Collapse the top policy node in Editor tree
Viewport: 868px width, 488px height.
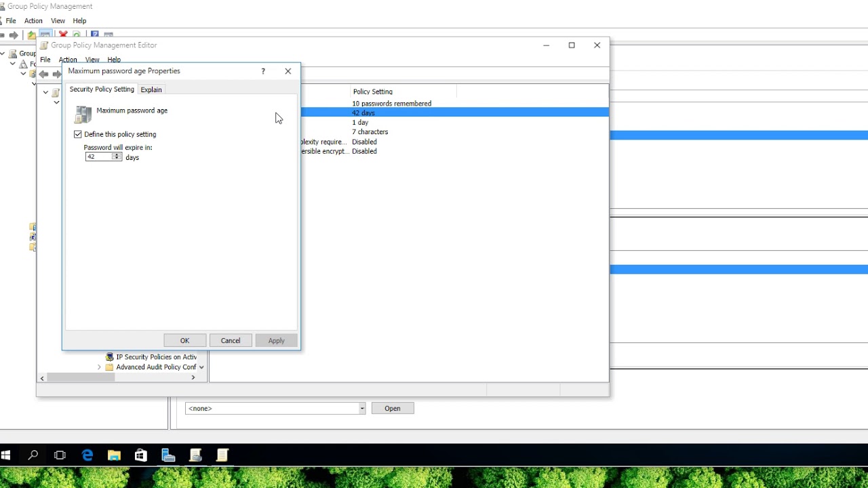pos(45,92)
